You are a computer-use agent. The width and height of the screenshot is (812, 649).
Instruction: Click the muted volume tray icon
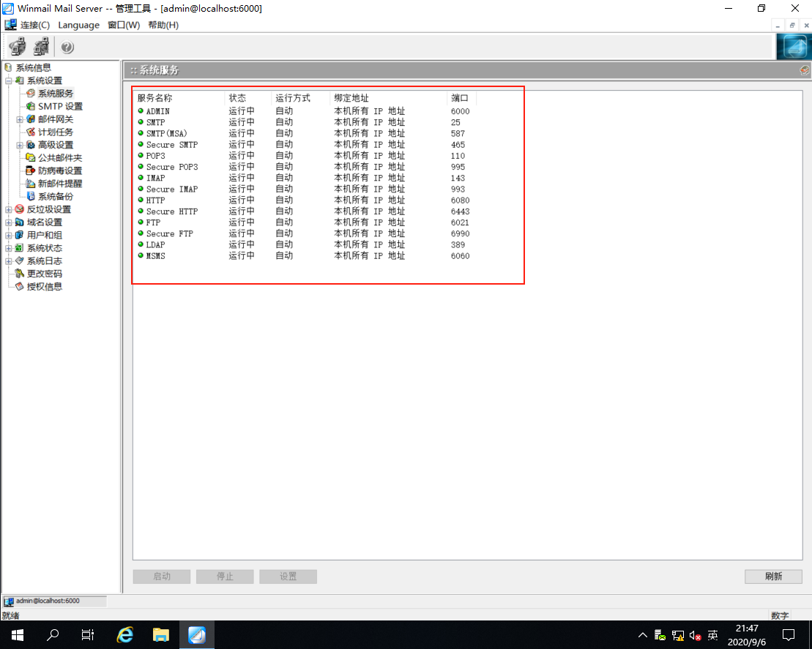coord(695,636)
